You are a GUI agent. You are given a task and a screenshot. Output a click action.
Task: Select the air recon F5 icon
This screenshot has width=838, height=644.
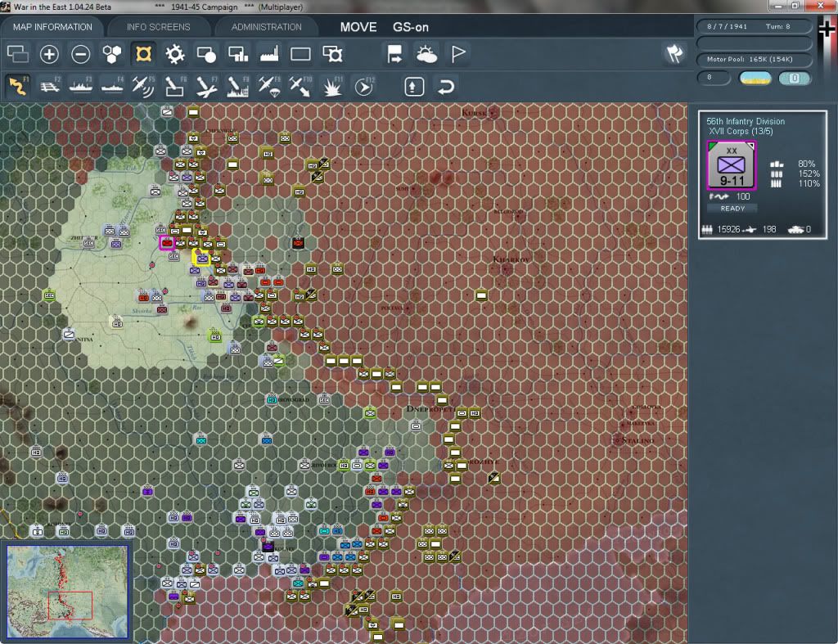[143, 86]
